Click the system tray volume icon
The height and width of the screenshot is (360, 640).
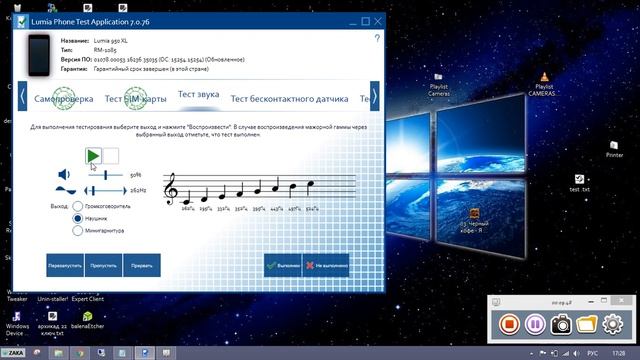pyautogui.click(x=576, y=353)
